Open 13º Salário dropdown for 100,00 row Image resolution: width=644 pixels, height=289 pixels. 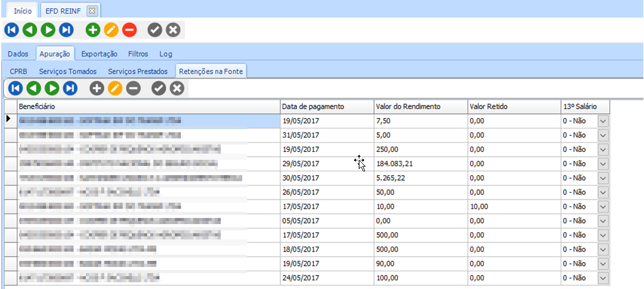(x=603, y=278)
